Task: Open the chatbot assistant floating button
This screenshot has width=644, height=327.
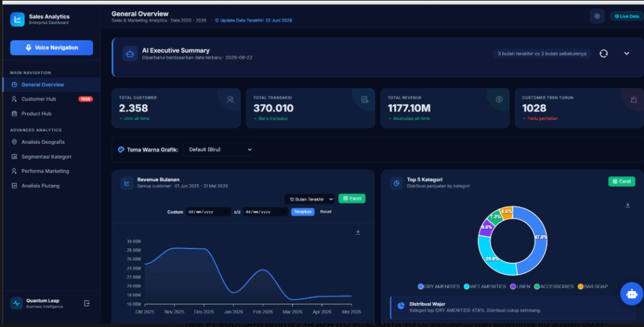Action: (631, 294)
